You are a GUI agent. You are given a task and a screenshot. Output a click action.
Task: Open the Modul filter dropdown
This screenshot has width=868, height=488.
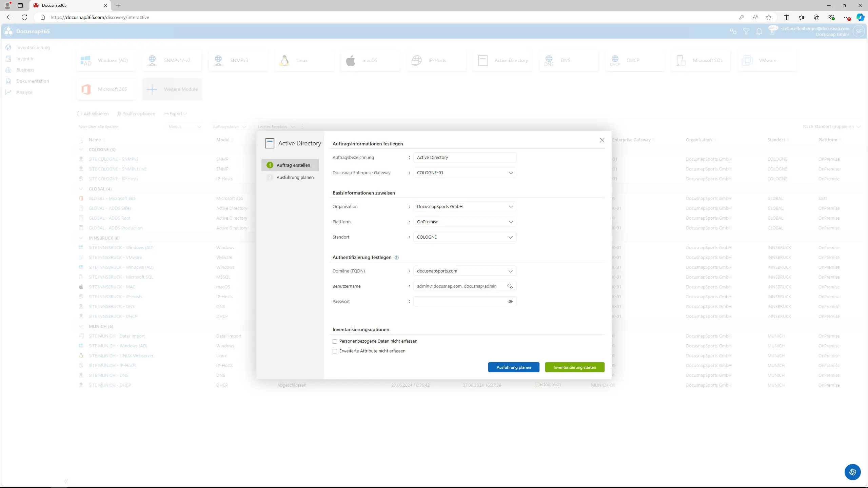(185, 127)
